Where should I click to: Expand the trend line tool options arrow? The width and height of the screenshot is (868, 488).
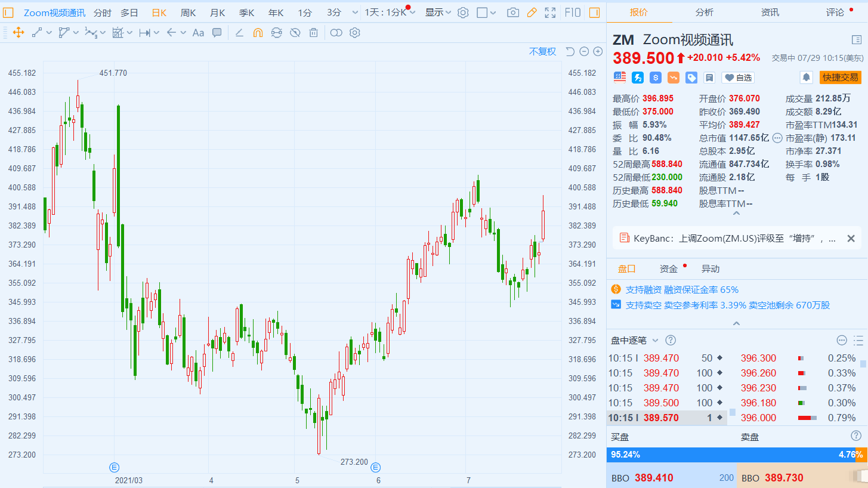pos(48,33)
